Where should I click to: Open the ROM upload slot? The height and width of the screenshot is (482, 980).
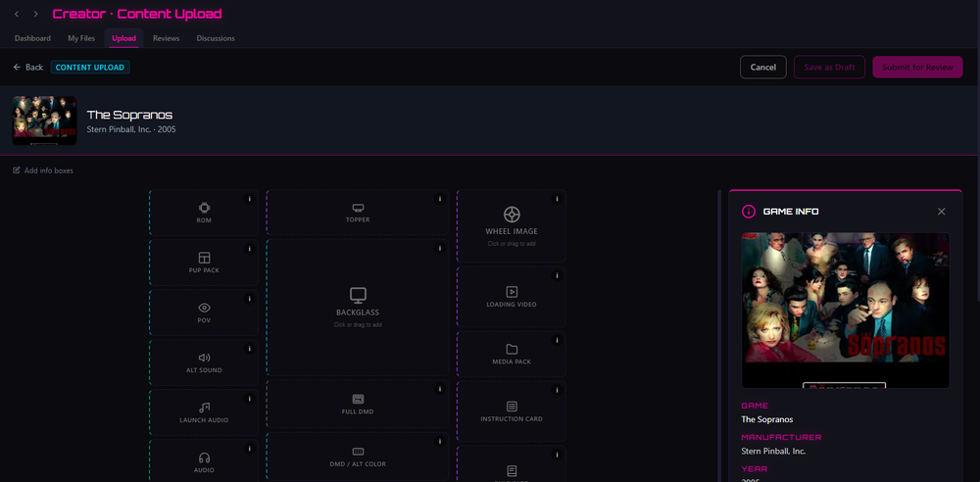pyautogui.click(x=204, y=213)
